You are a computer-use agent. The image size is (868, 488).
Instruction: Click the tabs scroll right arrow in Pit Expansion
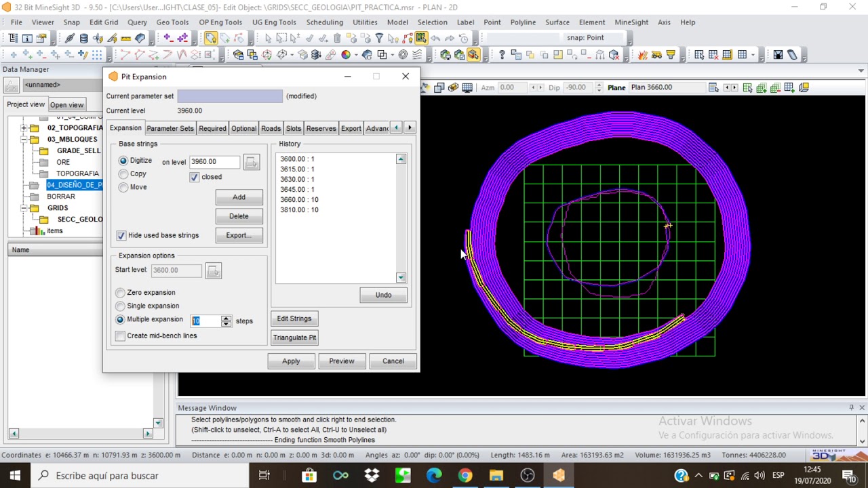[409, 127]
